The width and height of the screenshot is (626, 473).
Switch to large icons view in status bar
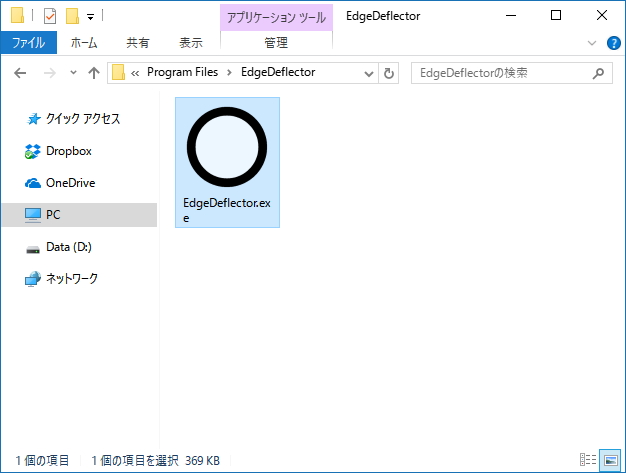[610, 460]
